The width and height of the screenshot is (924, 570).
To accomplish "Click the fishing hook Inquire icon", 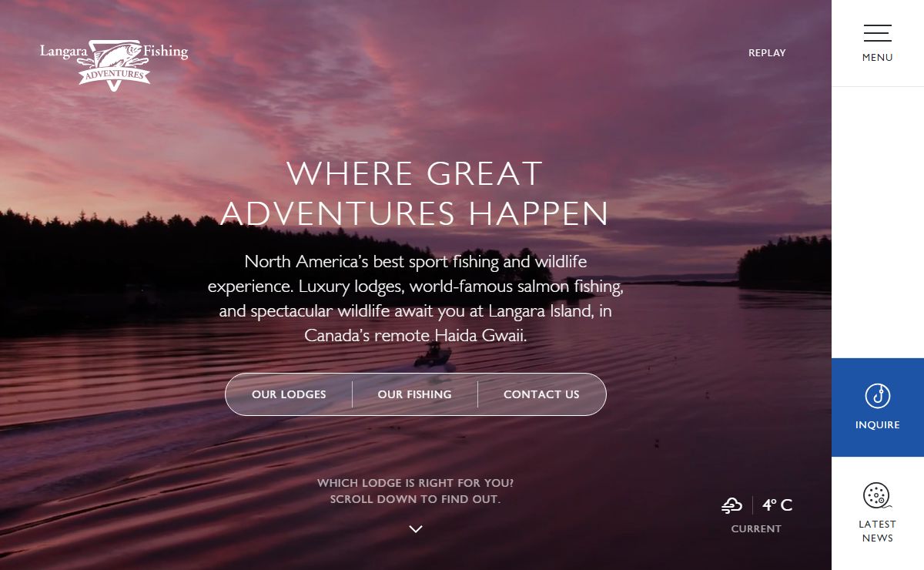I will pos(878,395).
